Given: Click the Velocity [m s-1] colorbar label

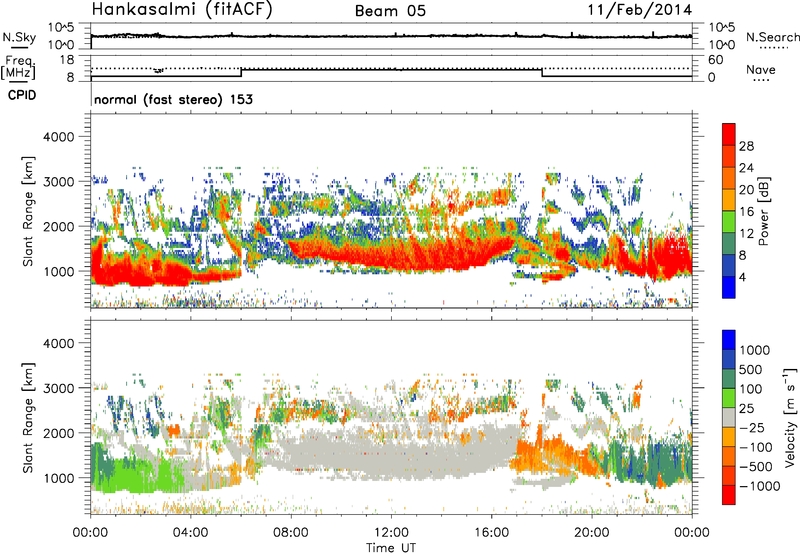Looking at the screenshot, I should [789, 416].
